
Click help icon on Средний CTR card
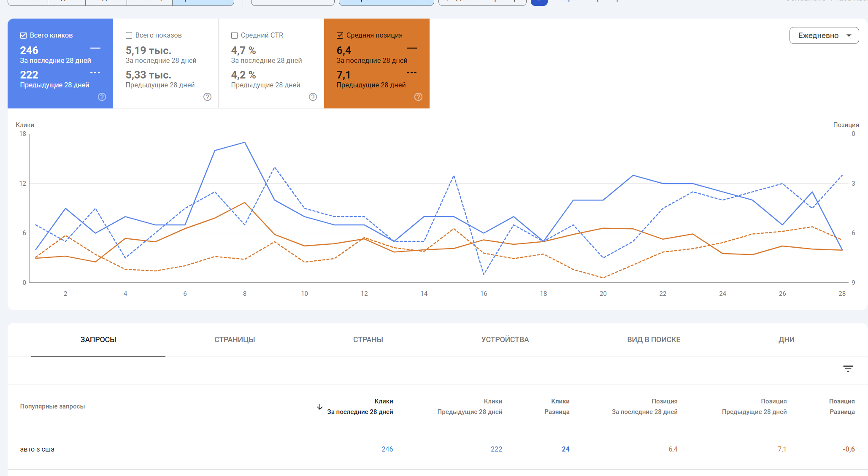tap(313, 97)
